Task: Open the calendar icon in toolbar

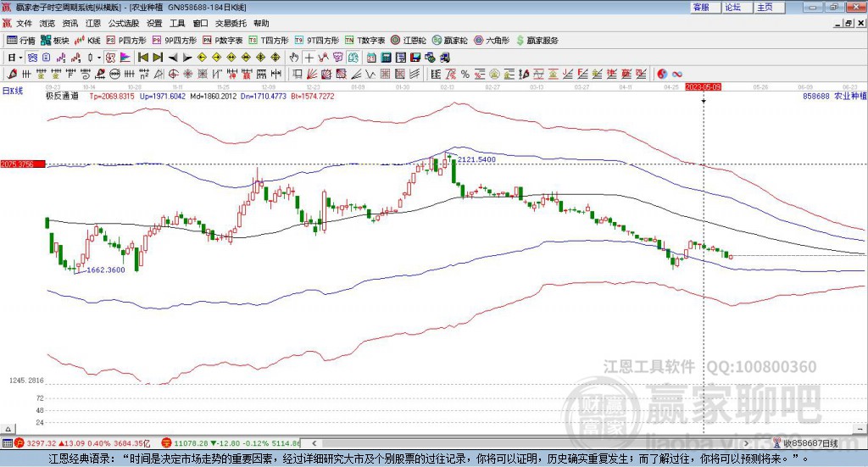Action: 371,58
